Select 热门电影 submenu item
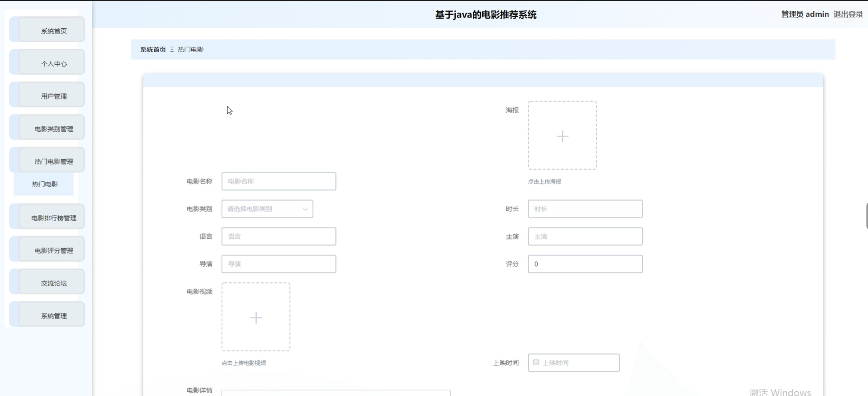Screen dimensions: 868x396 tap(44, 184)
